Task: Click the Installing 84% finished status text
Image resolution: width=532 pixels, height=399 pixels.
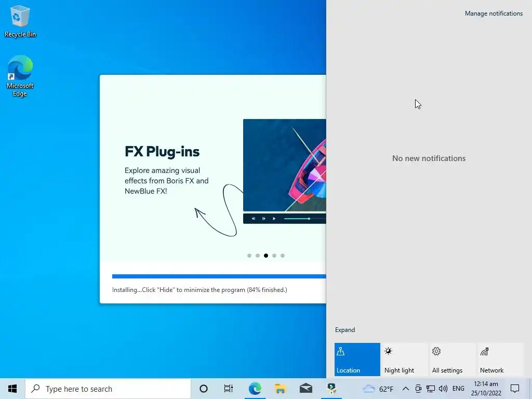Action: click(x=199, y=290)
